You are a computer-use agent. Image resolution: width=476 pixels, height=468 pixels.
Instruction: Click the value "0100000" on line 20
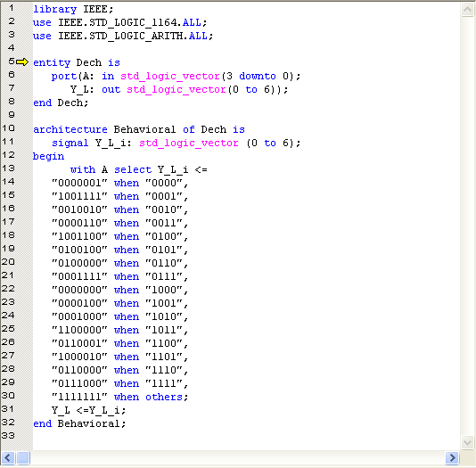79,263
